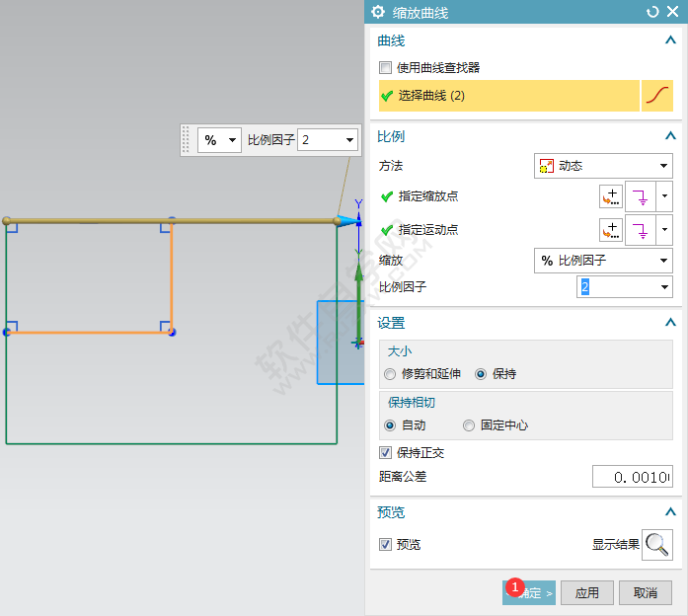
Task: Click the 距离公差 input field
Action: (x=633, y=477)
